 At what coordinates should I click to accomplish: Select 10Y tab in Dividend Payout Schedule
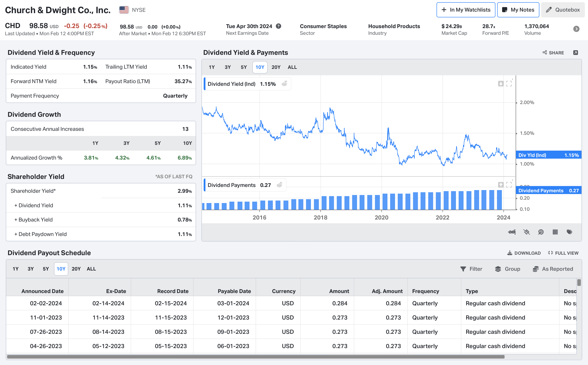(61, 269)
